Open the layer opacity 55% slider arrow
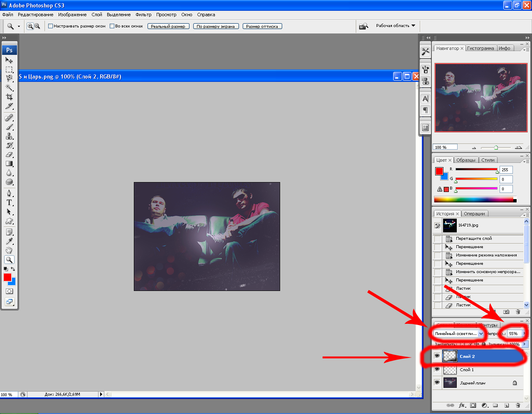 525,334
